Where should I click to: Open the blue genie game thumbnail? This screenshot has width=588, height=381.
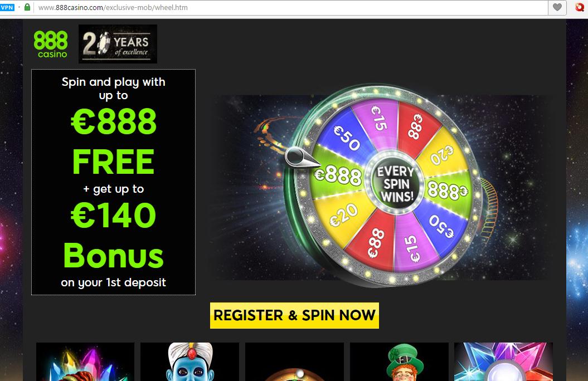point(189,362)
